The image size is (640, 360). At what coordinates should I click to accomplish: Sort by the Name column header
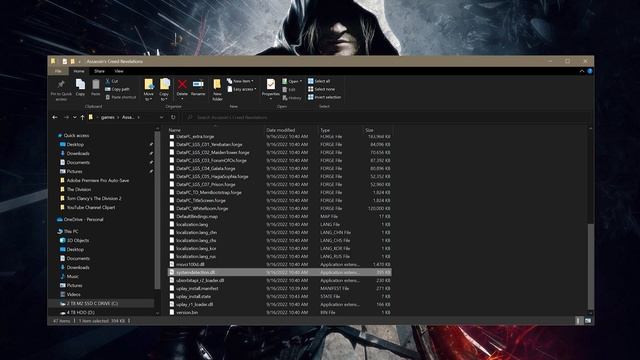click(x=174, y=130)
